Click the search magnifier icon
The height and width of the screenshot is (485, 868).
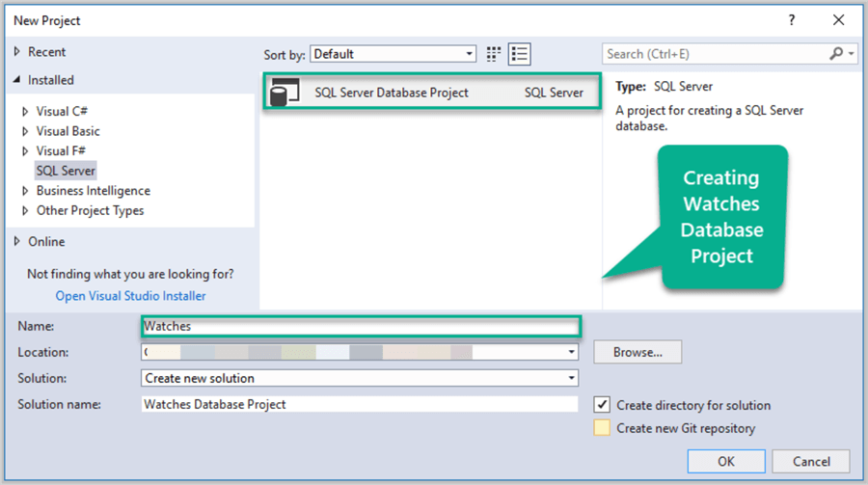(x=836, y=54)
